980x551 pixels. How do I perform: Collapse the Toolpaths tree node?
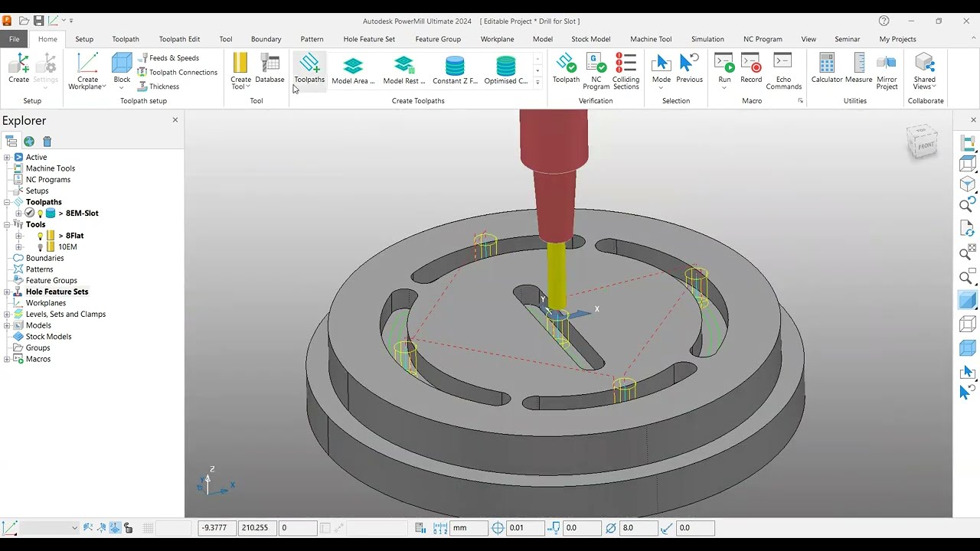tap(7, 202)
